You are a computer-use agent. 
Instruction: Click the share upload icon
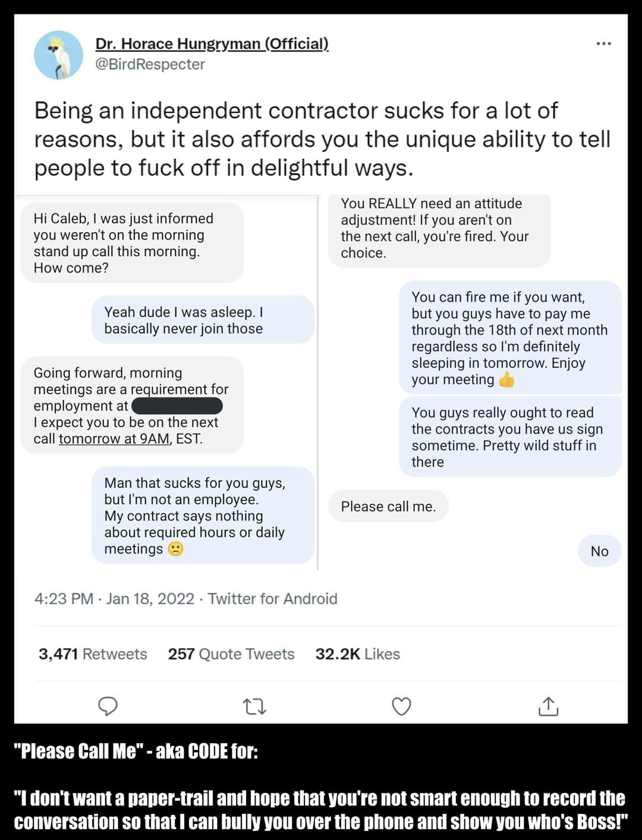[548, 706]
